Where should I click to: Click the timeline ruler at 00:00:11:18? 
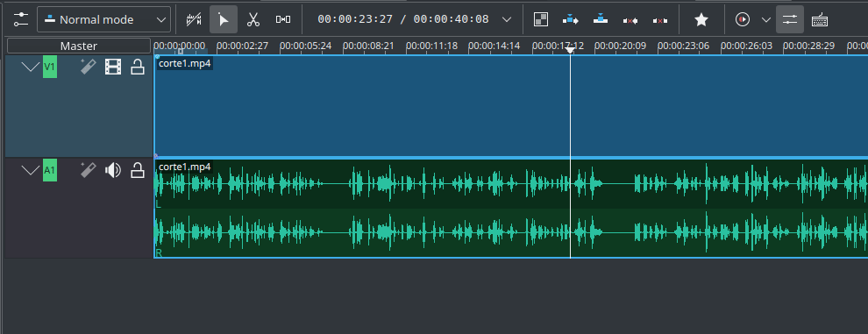pyautogui.click(x=431, y=46)
